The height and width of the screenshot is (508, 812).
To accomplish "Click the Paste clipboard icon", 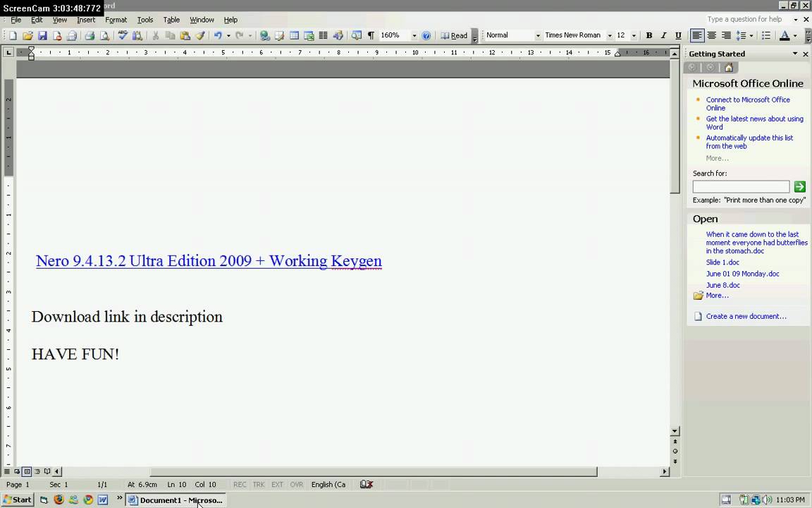I will (x=185, y=36).
